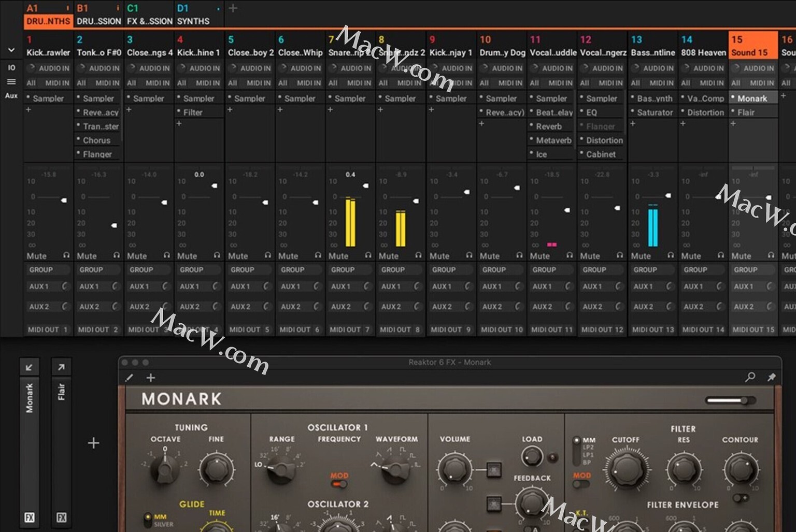Open AUDIO IN selector on channel 1
The height and width of the screenshot is (532, 796).
pos(48,68)
